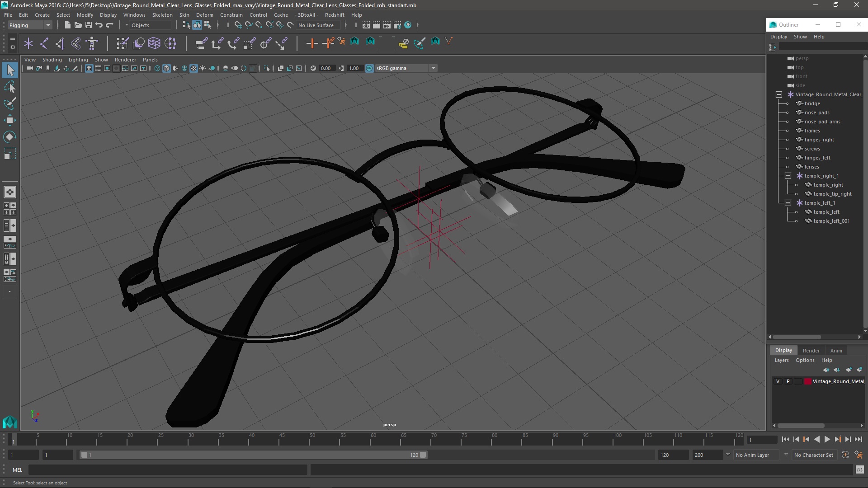Viewport: 868px width, 488px height.
Task: Open Layers menu in layer editor
Action: point(781,360)
